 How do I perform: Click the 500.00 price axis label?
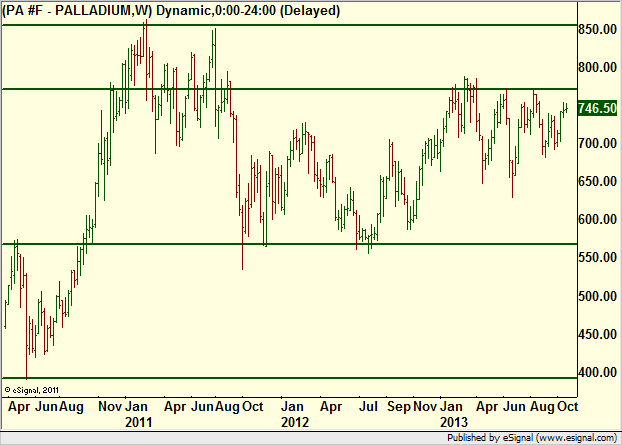coord(597,296)
